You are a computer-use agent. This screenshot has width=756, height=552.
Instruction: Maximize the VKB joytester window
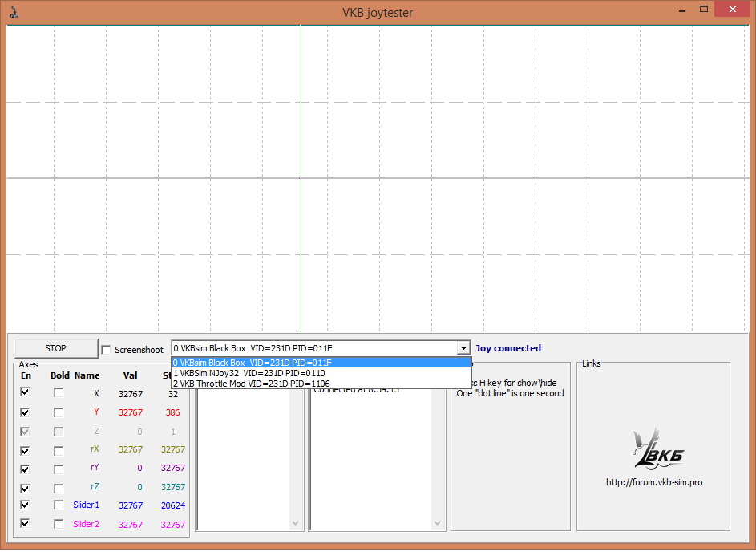pos(704,10)
